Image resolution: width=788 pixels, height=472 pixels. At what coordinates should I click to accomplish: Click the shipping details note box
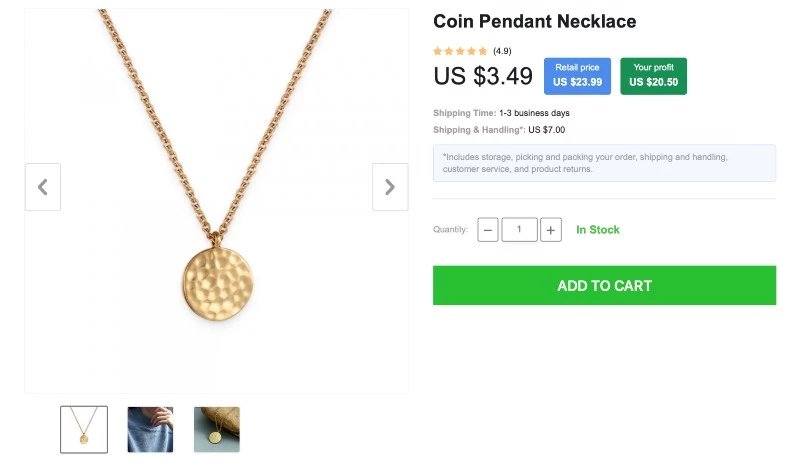(x=604, y=163)
